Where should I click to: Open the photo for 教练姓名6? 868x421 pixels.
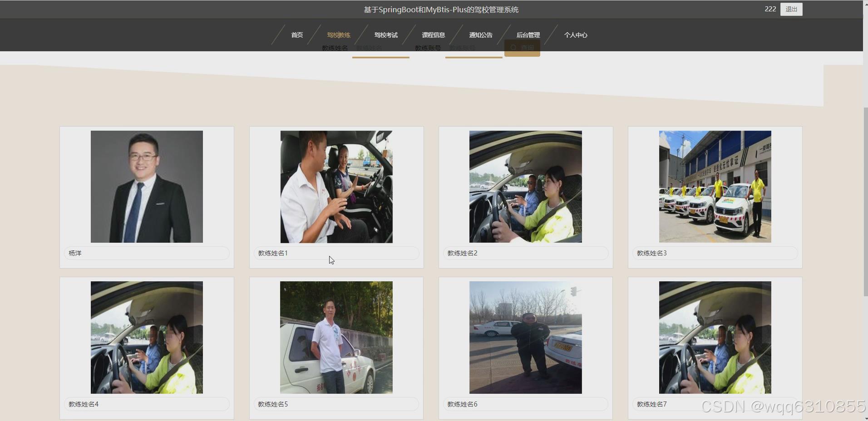point(526,337)
